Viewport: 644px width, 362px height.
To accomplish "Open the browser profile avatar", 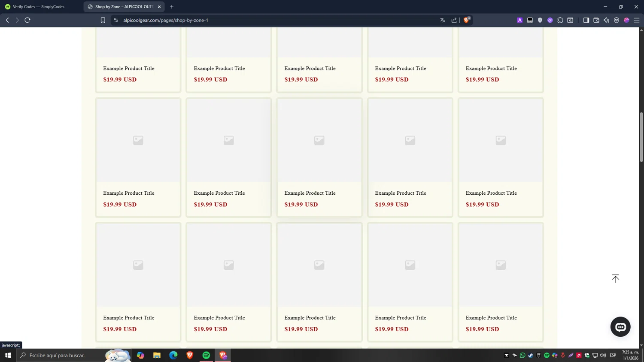I will pyautogui.click(x=627, y=20).
